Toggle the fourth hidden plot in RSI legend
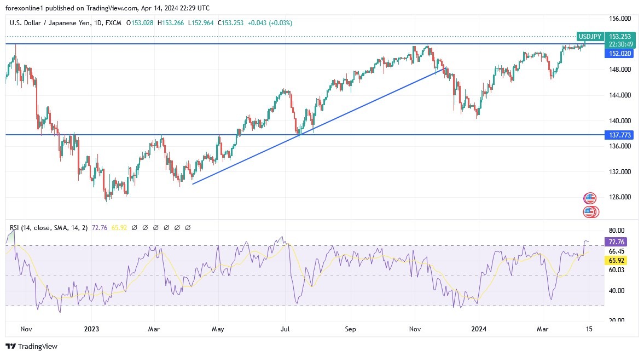Screen dimensions: 644x356 [166, 227]
